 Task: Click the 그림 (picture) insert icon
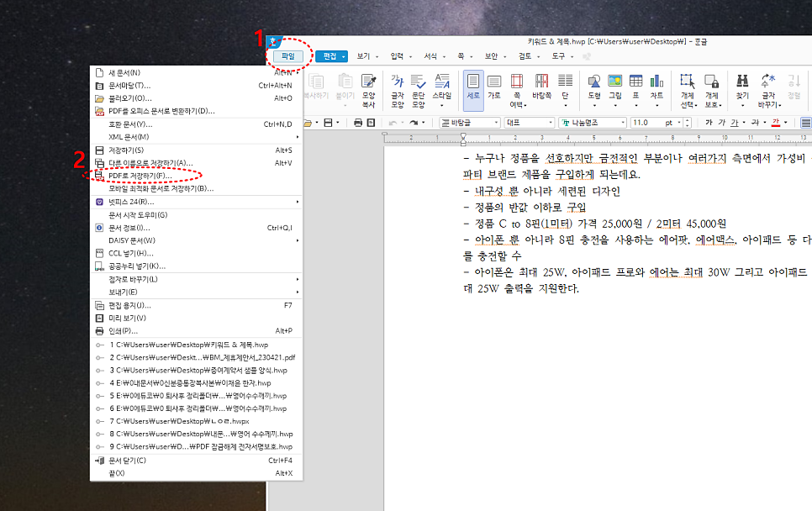point(615,86)
